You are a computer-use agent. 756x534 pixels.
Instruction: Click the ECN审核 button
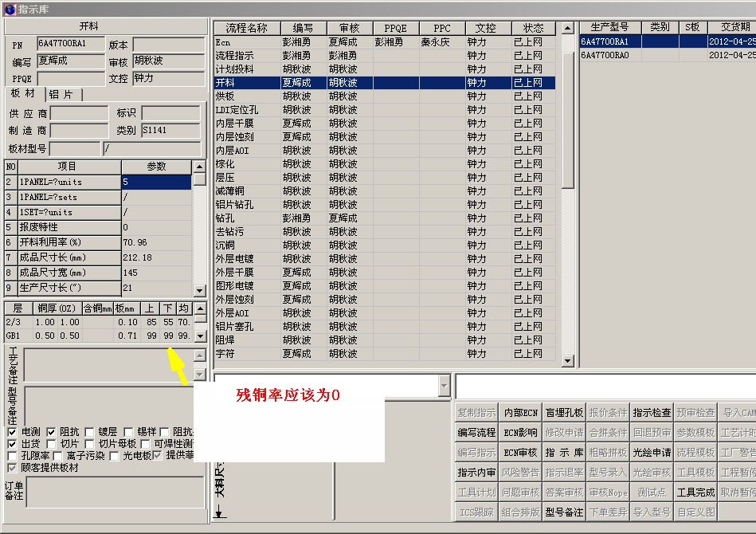tap(521, 453)
